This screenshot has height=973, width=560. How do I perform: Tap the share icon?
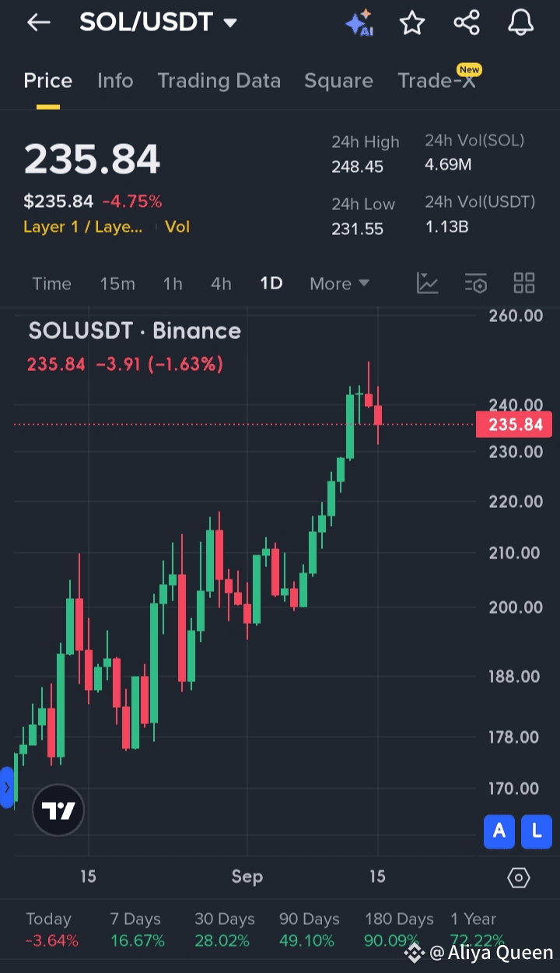pos(467,23)
